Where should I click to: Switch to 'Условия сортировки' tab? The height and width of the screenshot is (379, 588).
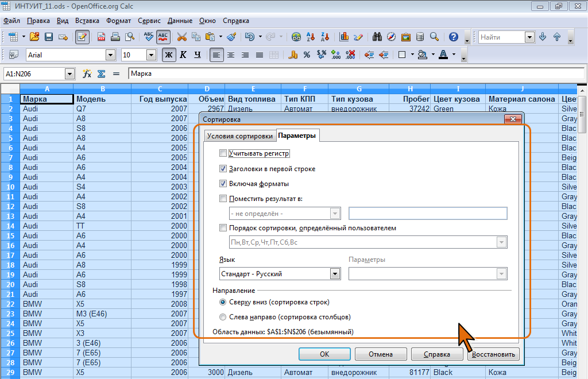(x=239, y=136)
